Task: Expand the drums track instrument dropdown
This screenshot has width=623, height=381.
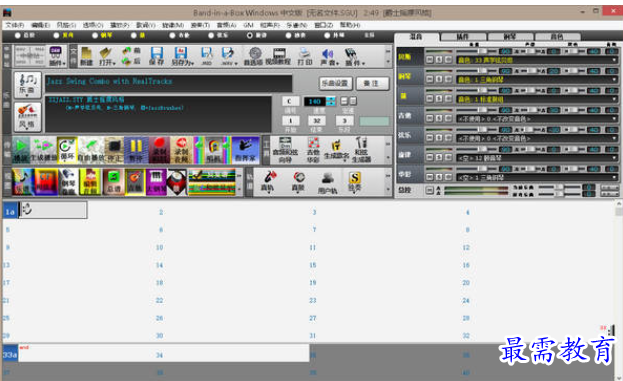Action: 614,99
